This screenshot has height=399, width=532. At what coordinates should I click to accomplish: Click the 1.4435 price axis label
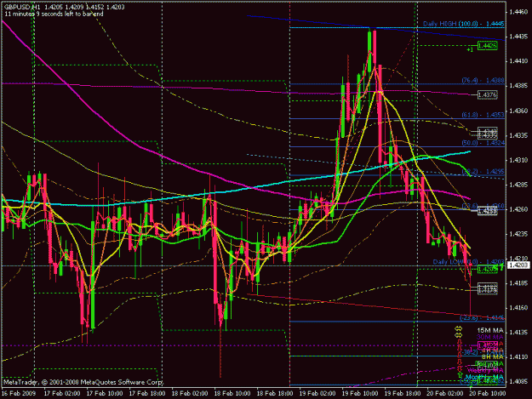[x=518, y=37]
